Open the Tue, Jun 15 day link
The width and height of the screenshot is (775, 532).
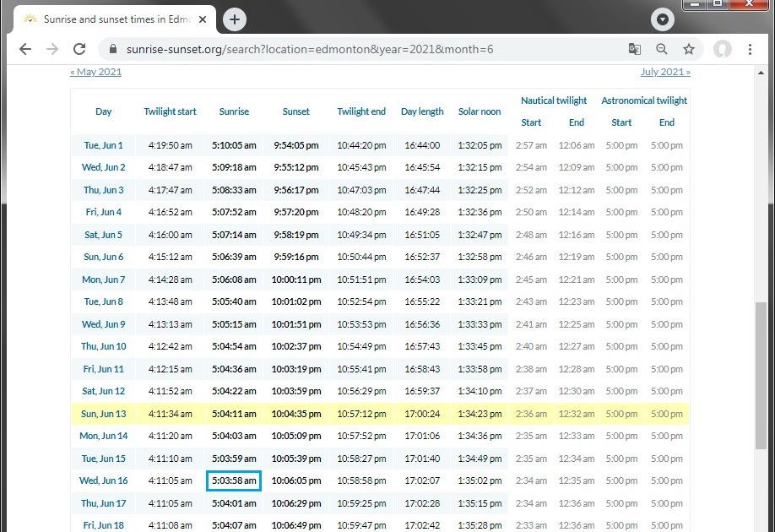point(103,459)
